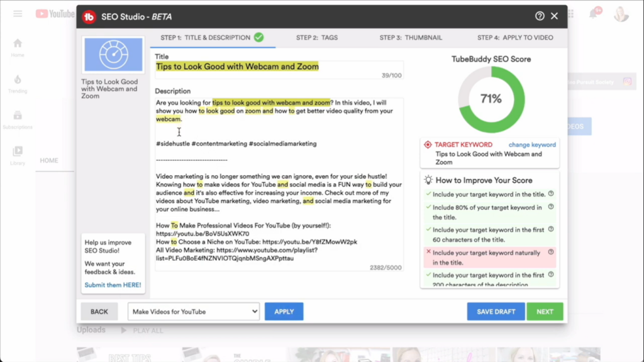The width and height of the screenshot is (644, 362).
Task: Click the TubeBuddy logo in the header
Action: coord(89,17)
